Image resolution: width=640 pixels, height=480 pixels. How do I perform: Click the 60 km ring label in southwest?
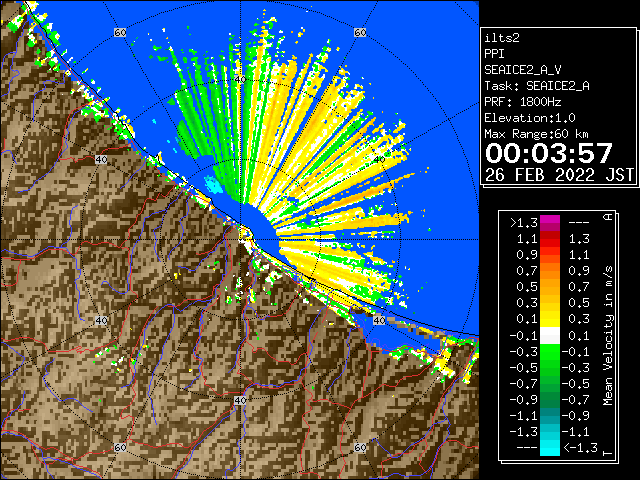(120, 447)
